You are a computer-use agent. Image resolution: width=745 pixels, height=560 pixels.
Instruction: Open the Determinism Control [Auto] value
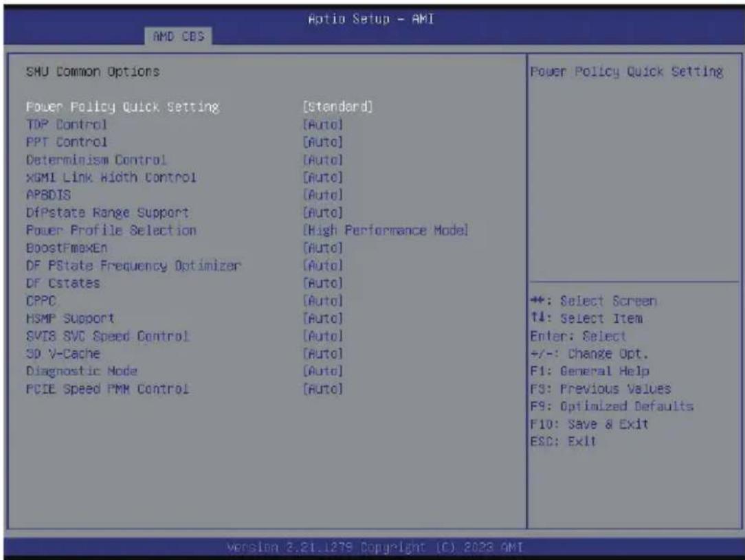click(x=322, y=160)
